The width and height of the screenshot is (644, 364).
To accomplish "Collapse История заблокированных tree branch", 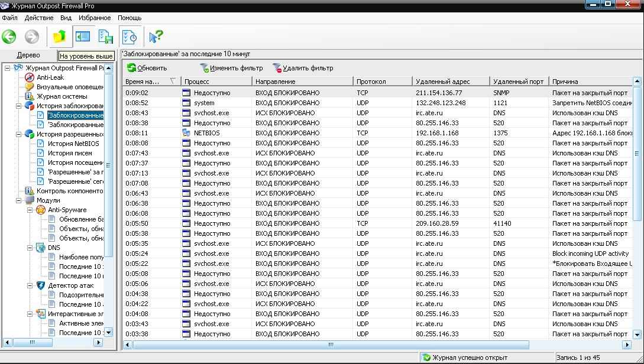I will [18, 106].
